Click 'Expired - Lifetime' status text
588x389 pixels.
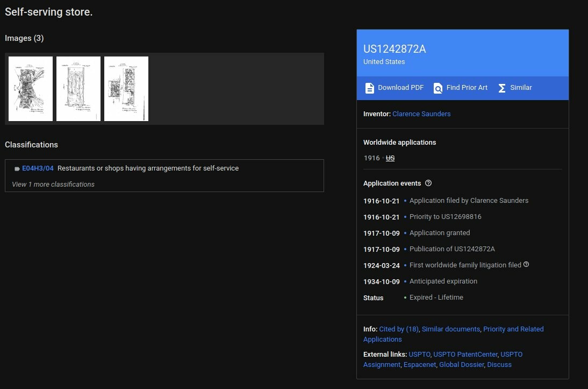tap(436, 298)
